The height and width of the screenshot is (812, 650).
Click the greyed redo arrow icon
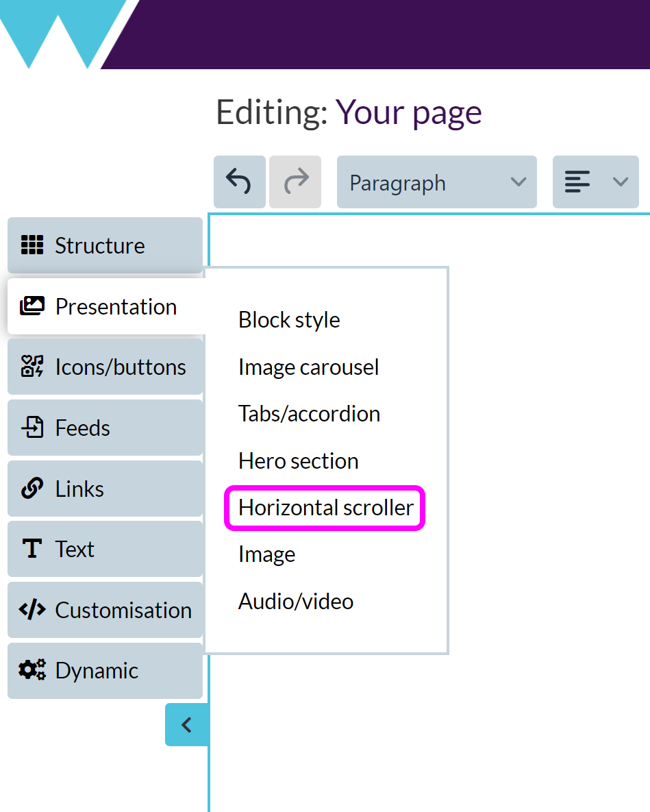tap(295, 182)
